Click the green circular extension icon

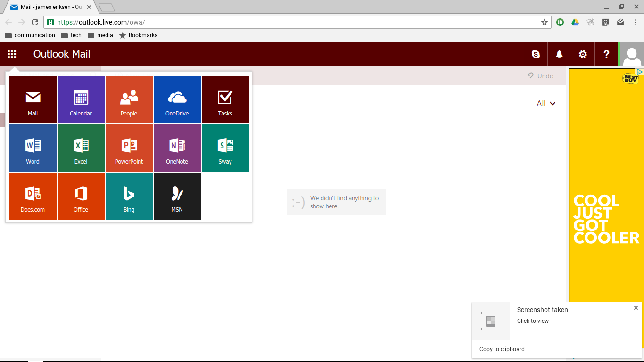click(x=560, y=22)
